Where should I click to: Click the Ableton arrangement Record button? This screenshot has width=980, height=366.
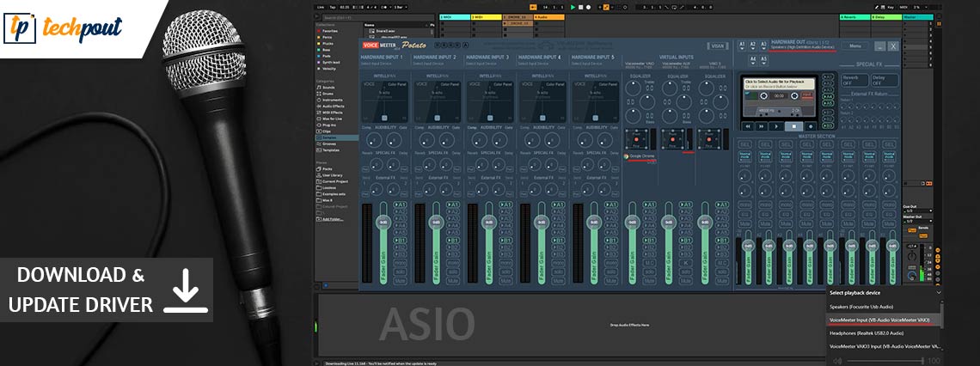tap(587, 7)
